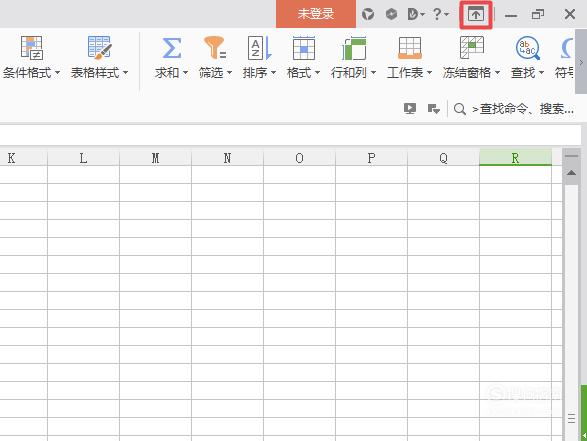This screenshot has height=441, width=587.
Task: Expand 工作表 dropdown arrow
Action: [429, 72]
